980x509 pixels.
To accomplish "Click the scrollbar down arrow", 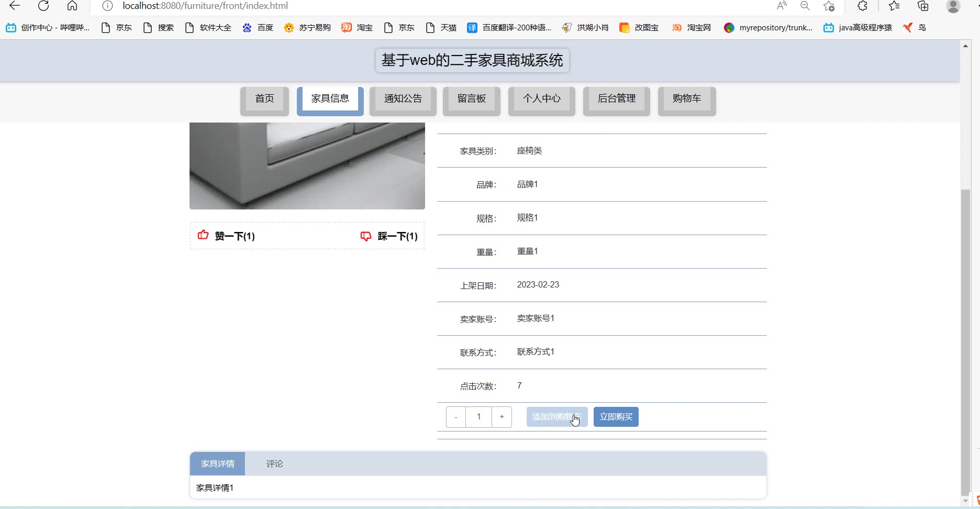I will (966, 501).
